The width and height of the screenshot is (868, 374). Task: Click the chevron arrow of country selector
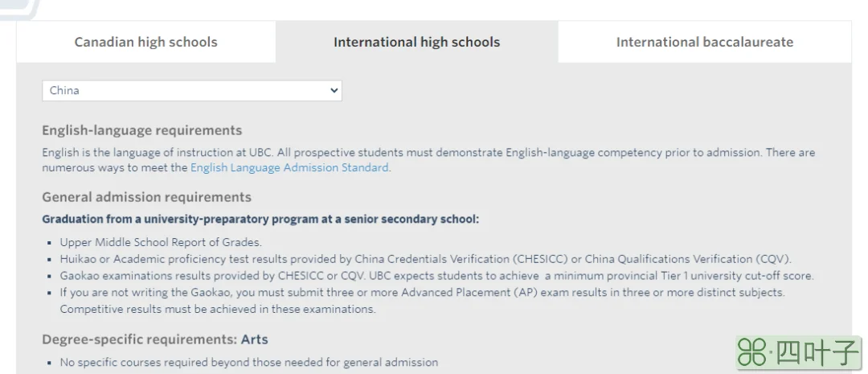pyautogui.click(x=334, y=90)
